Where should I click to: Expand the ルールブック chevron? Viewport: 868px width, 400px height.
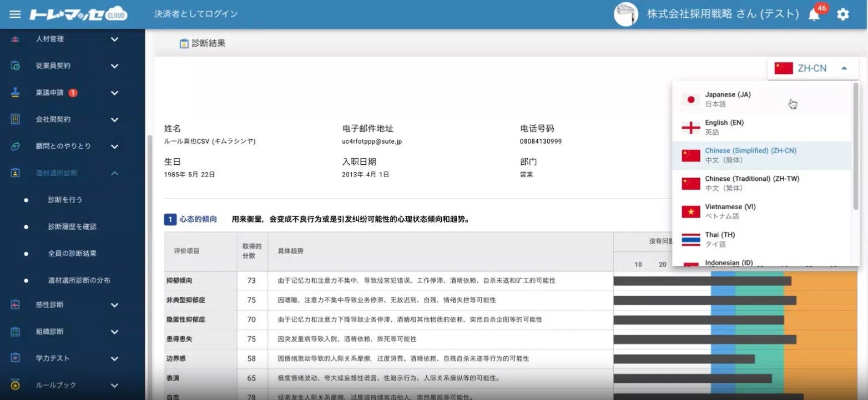114,384
